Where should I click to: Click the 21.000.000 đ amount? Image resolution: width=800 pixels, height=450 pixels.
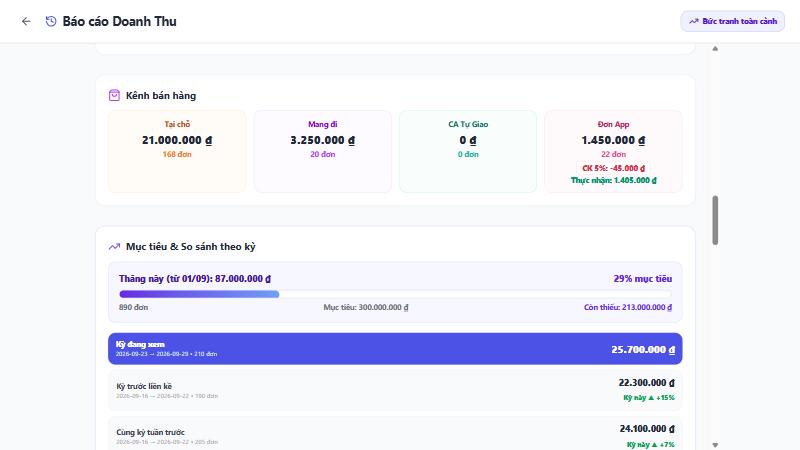177,140
